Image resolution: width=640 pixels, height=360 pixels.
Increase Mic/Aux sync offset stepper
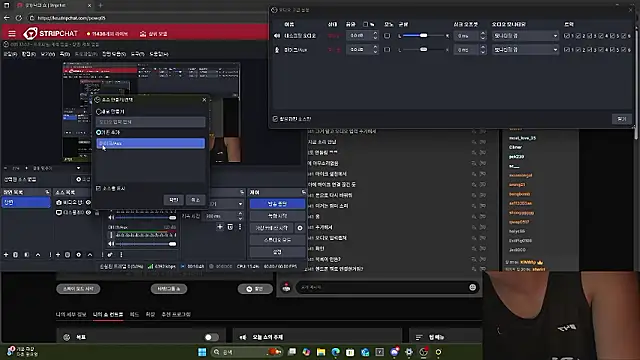point(483,47)
